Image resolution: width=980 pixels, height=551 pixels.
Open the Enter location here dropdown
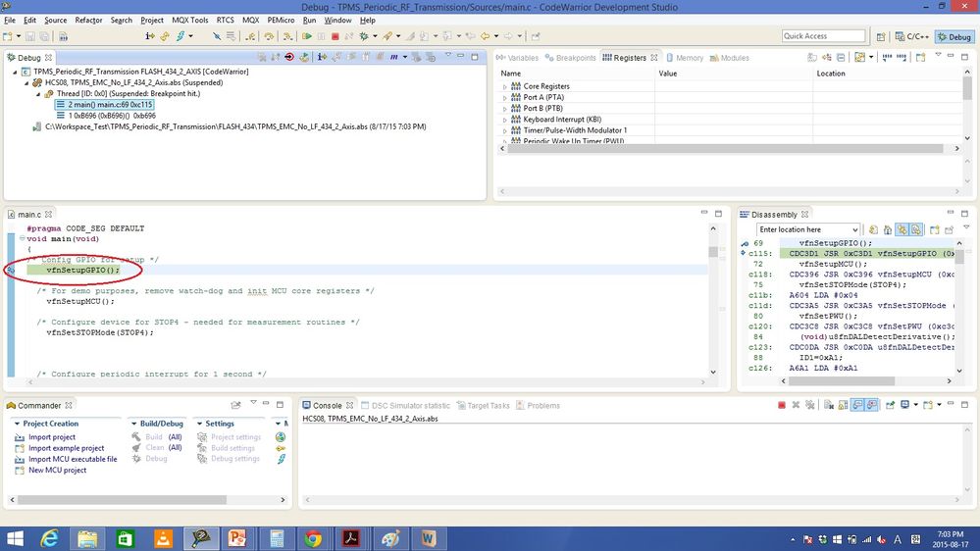coord(854,229)
